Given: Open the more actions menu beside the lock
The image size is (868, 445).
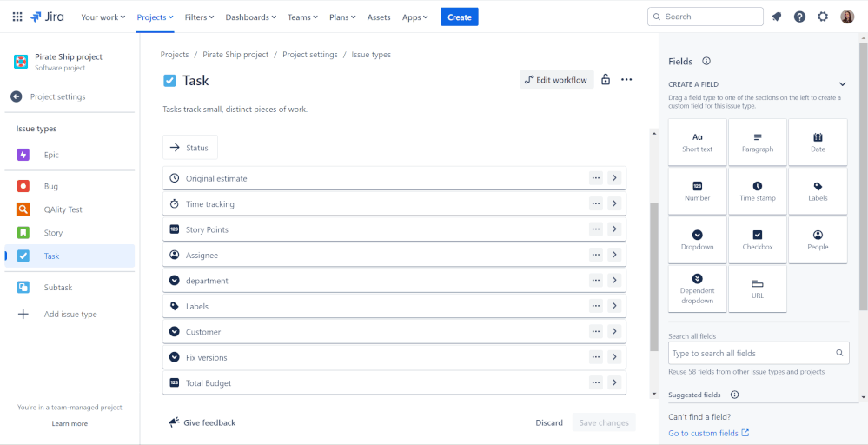Looking at the screenshot, I should coord(626,80).
